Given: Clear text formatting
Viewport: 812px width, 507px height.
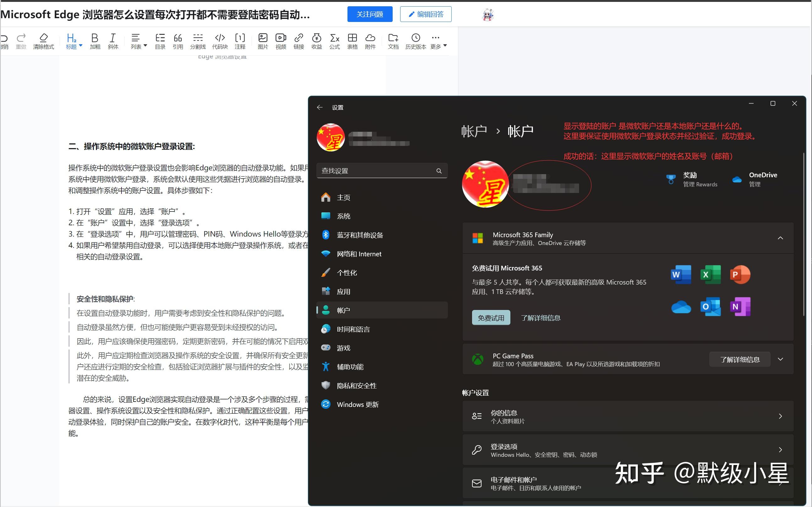Looking at the screenshot, I should (44, 40).
